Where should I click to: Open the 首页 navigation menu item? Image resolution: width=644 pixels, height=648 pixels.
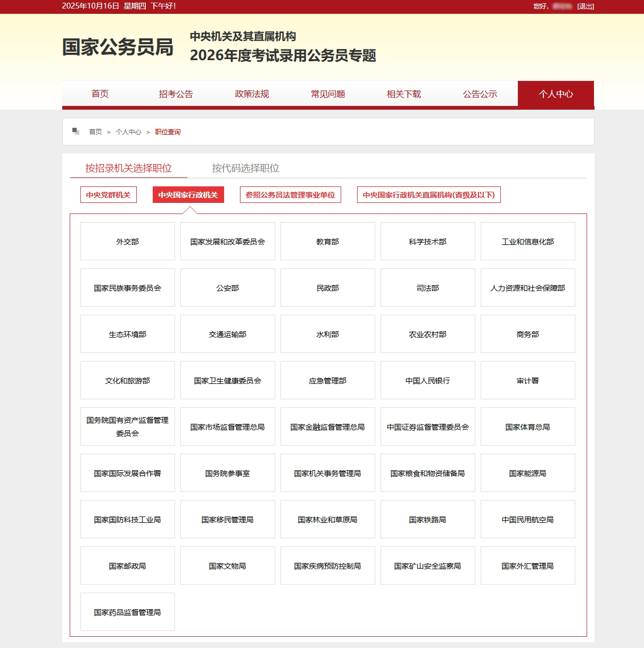100,94
